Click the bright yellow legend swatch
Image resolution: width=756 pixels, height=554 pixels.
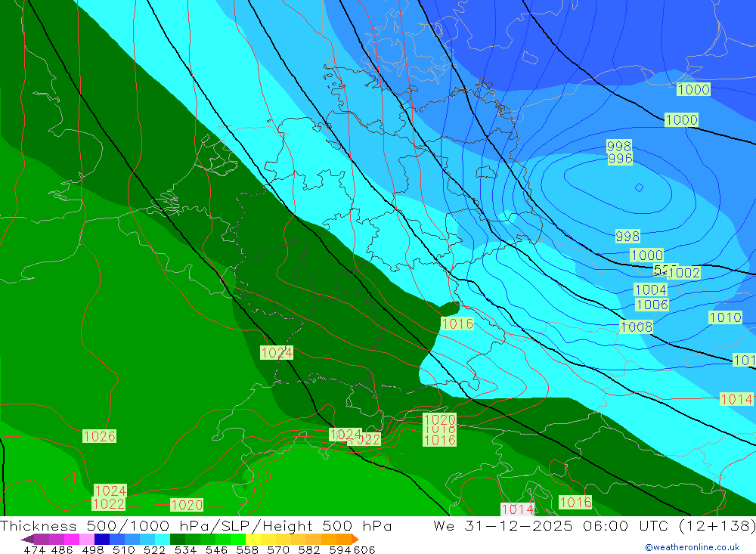pyautogui.click(x=253, y=539)
